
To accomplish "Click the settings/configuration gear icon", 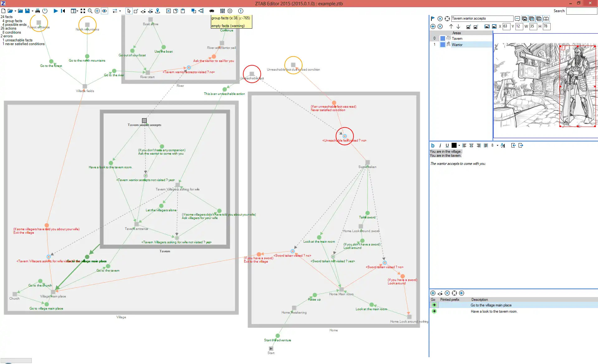I will (x=230, y=11).
